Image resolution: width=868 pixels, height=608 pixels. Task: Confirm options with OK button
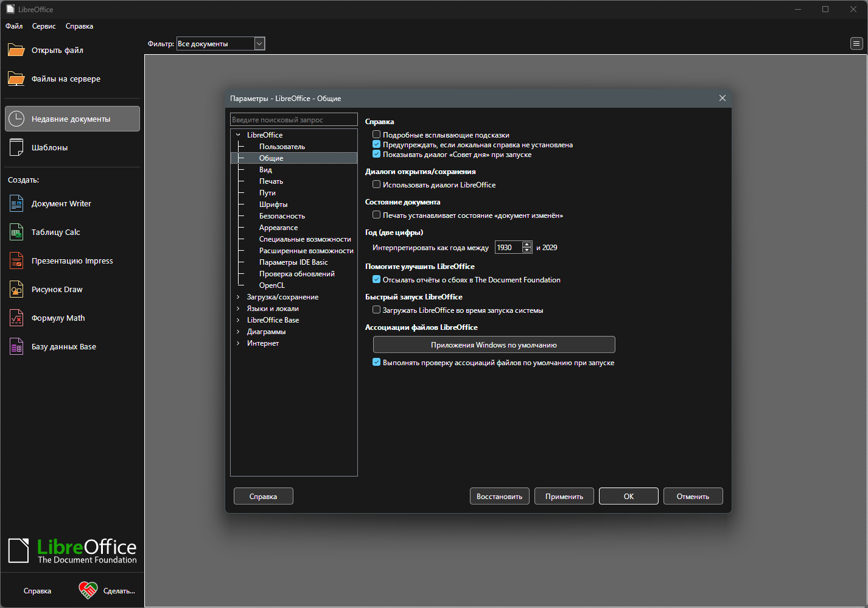(629, 496)
